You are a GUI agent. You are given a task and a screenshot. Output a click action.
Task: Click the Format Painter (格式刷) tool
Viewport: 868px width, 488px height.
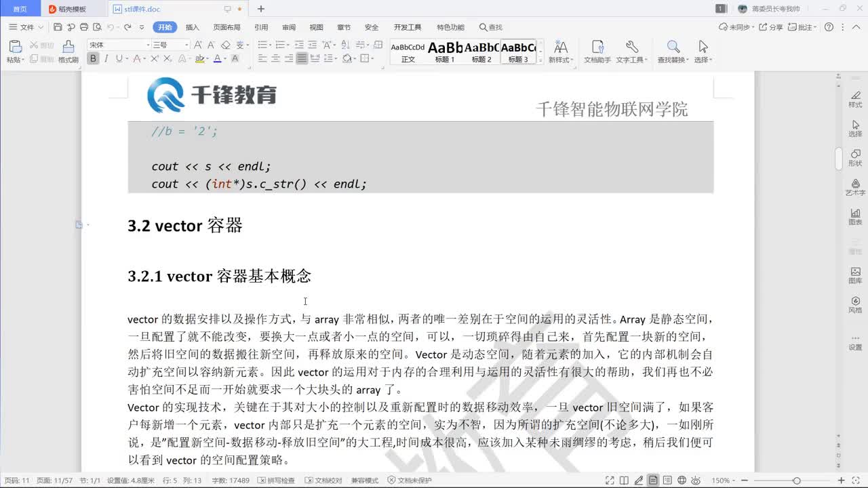point(68,52)
